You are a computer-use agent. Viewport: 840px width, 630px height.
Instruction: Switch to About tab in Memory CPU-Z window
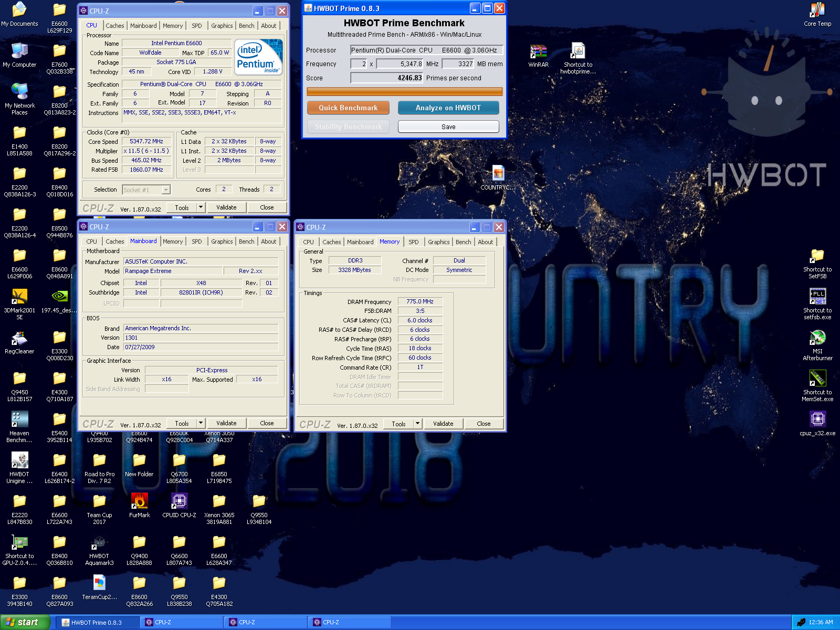(485, 242)
